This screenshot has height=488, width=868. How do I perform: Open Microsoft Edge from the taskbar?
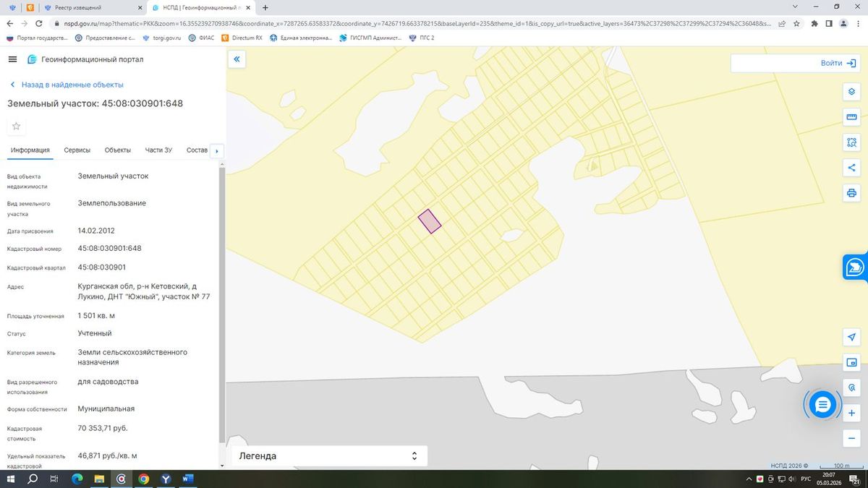(x=77, y=479)
